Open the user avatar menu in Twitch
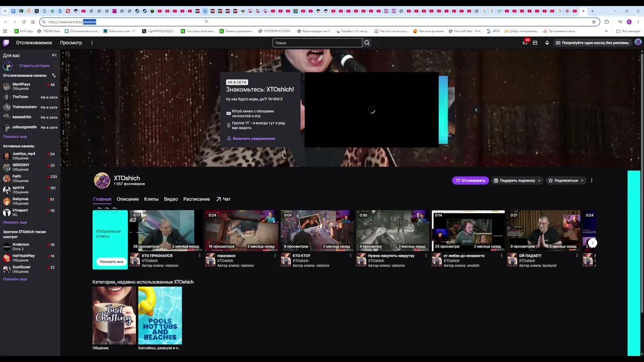The height and width of the screenshot is (362, 644). pos(638,43)
